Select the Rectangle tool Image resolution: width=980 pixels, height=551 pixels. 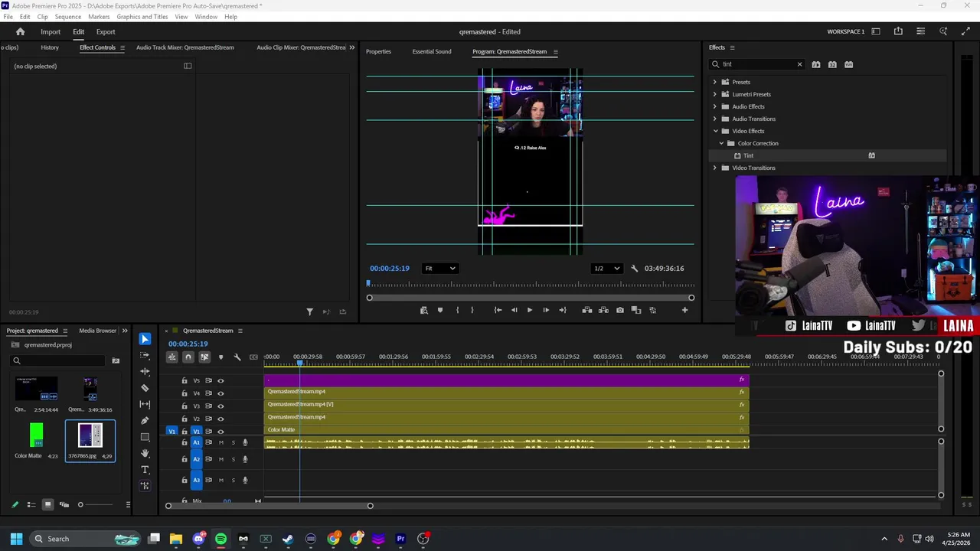pyautogui.click(x=145, y=437)
